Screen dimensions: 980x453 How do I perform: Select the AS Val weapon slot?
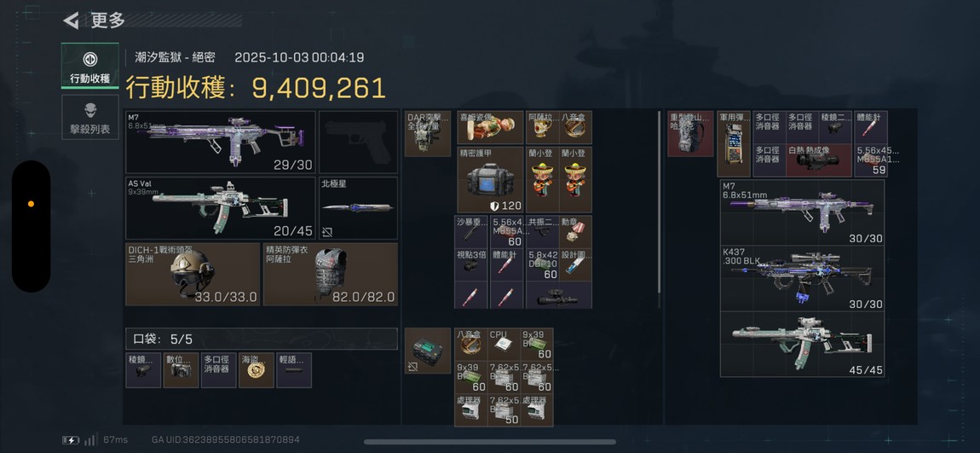tap(221, 208)
